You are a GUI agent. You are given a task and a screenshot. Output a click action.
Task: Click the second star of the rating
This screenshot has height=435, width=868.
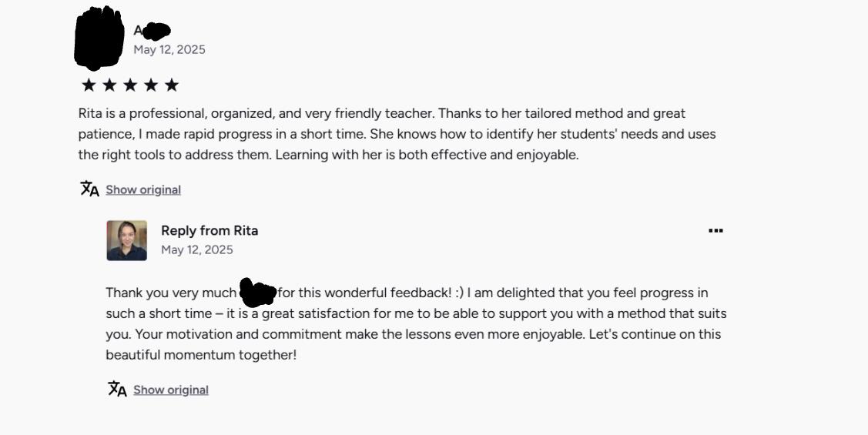click(x=109, y=85)
